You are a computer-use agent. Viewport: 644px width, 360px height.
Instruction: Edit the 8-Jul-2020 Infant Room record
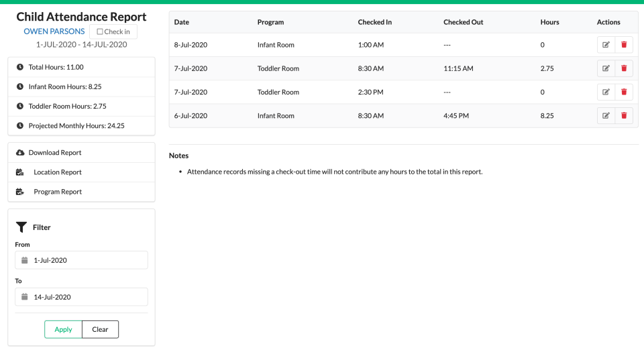606,45
